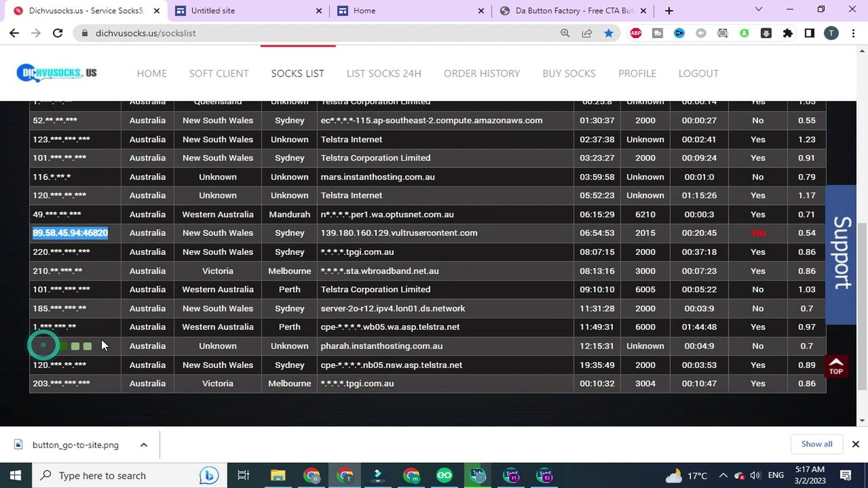Open the Chrome tab search dropdown
868x488 pixels.
pyautogui.click(x=759, y=10)
